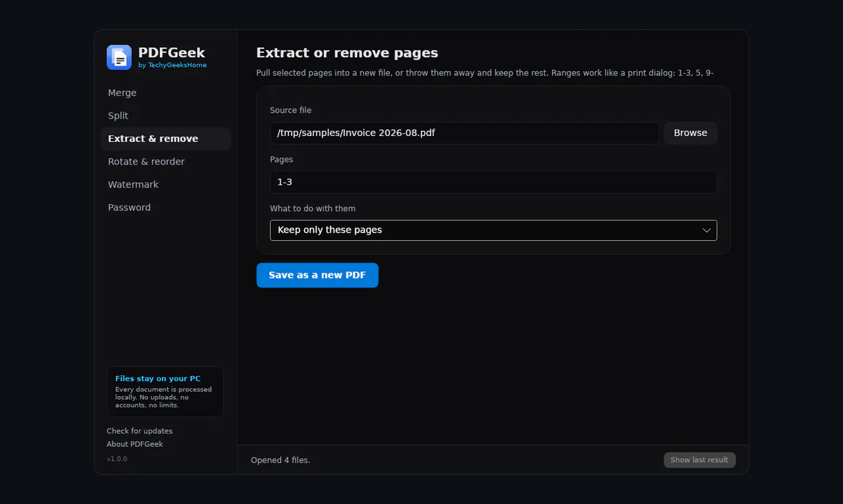
Task: Open the Watermark section
Action: pyautogui.click(x=165, y=184)
